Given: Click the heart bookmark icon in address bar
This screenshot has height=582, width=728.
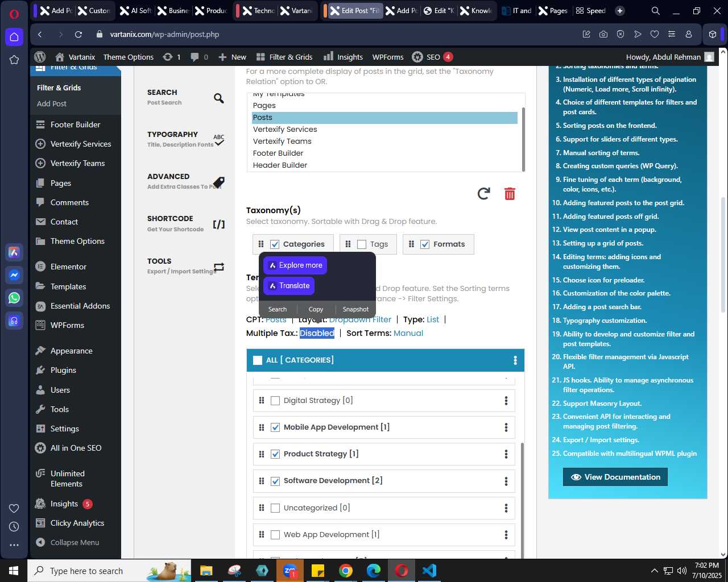Looking at the screenshot, I should click(655, 34).
